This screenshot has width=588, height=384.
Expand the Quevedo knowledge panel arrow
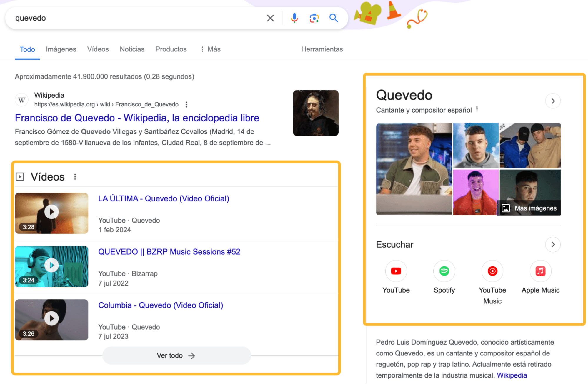pos(553,101)
